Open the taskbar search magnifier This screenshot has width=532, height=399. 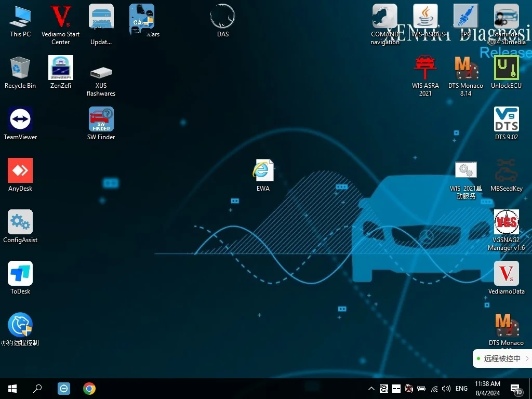coord(37,389)
